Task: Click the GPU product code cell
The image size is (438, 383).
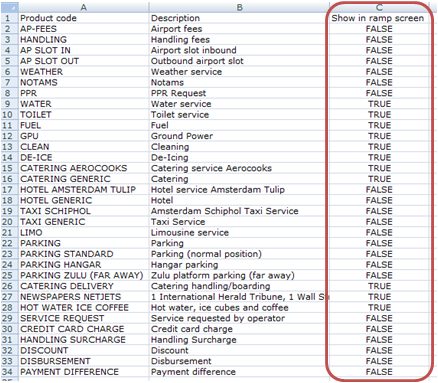Action: click(84, 136)
